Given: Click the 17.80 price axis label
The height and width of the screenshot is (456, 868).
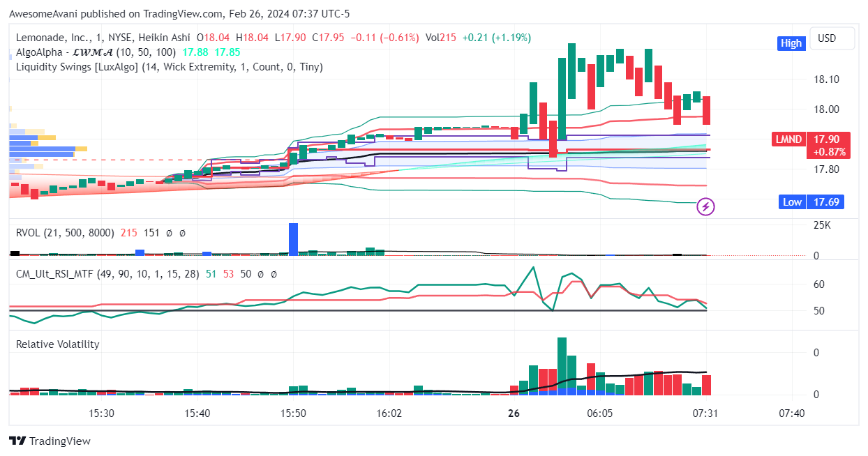Looking at the screenshot, I should (827, 169).
